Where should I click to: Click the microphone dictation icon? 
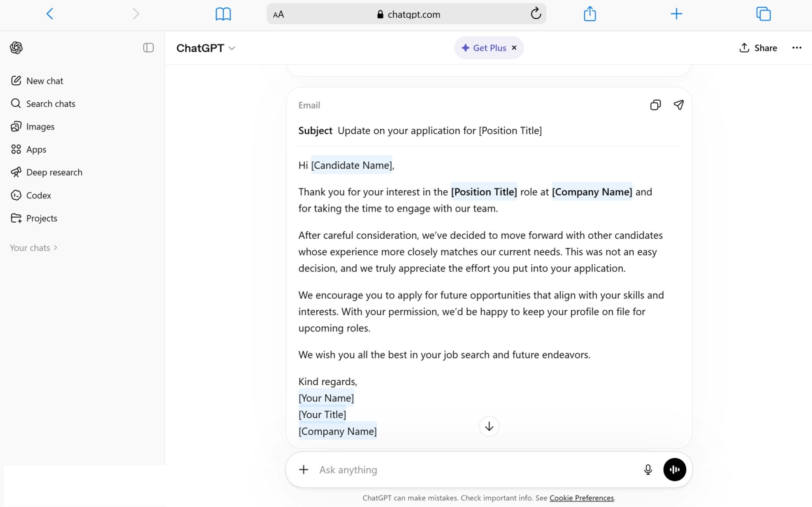[x=648, y=470]
